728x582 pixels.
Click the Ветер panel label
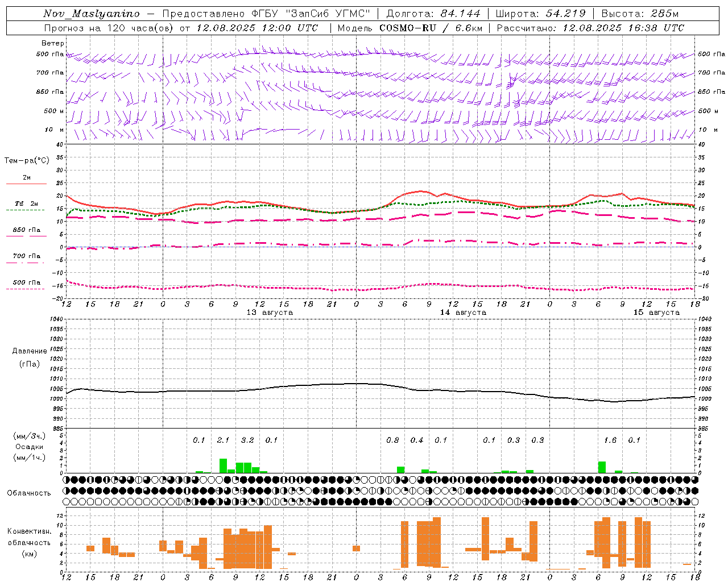[53, 43]
